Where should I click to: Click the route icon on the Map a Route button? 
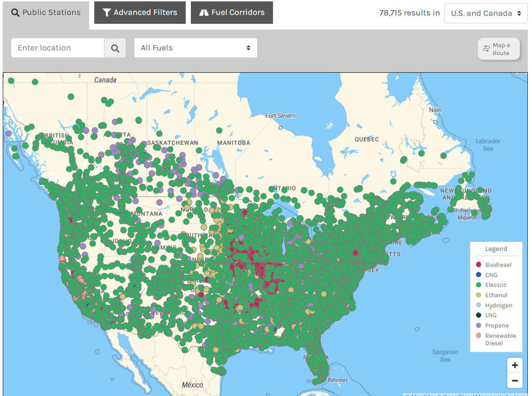pyautogui.click(x=487, y=48)
